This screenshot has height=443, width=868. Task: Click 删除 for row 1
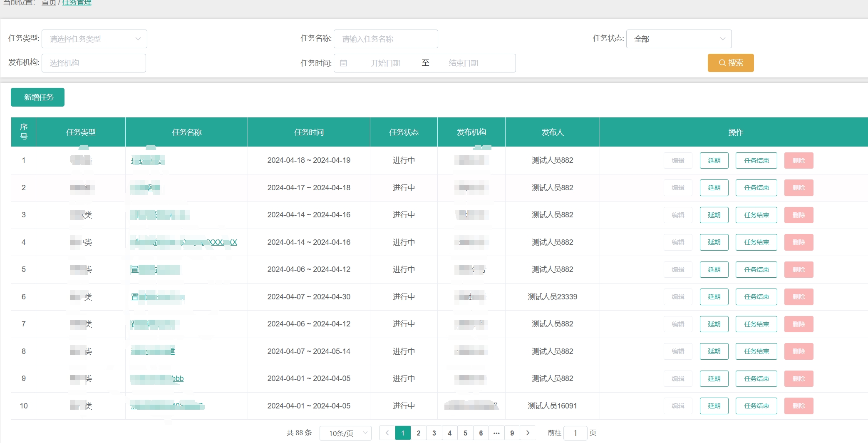point(799,160)
